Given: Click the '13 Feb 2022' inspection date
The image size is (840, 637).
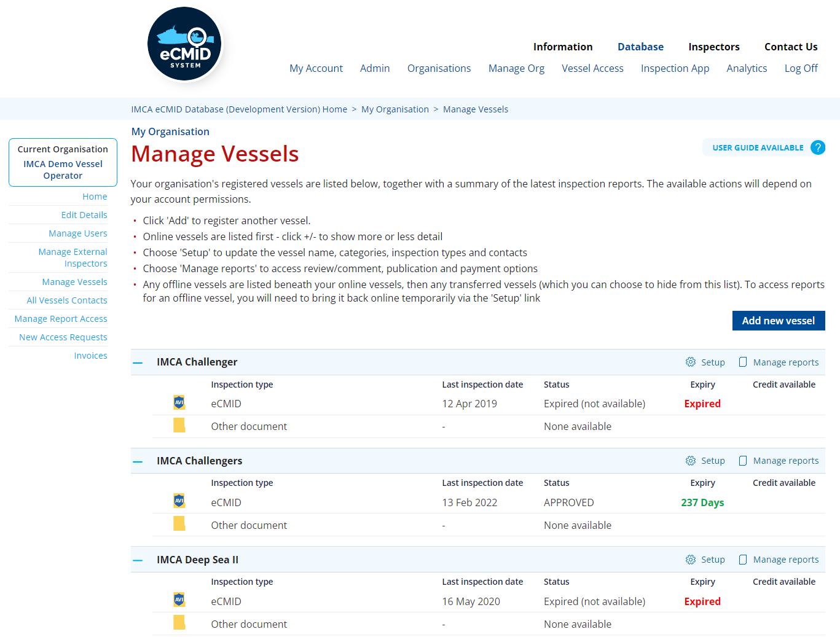Looking at the screenshot, I should (x=469, y=502).
